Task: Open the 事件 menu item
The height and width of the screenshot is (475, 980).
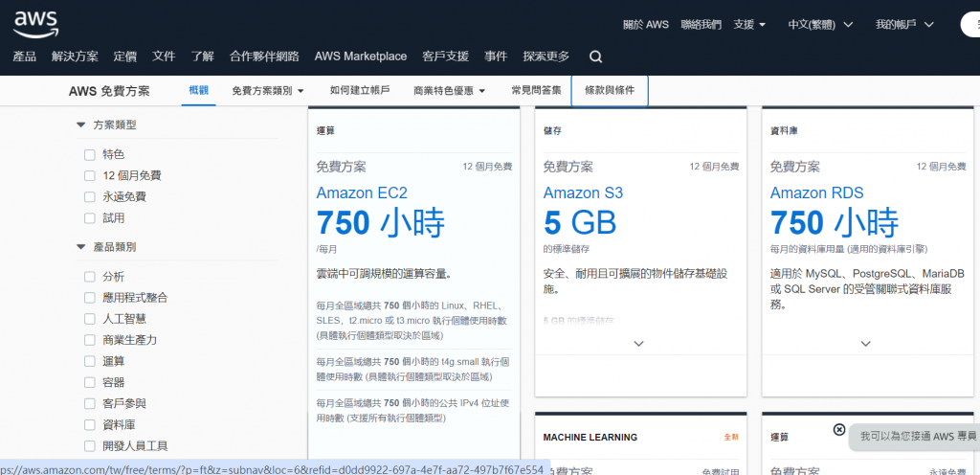Action: point(496,57)
